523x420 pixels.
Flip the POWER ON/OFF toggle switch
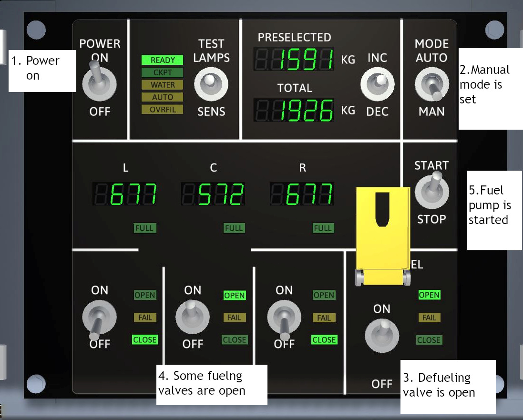[99, 84]
